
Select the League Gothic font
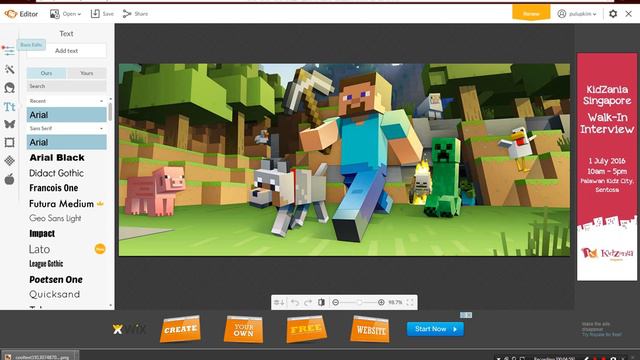pyautogui.click(x=46, y=264)
